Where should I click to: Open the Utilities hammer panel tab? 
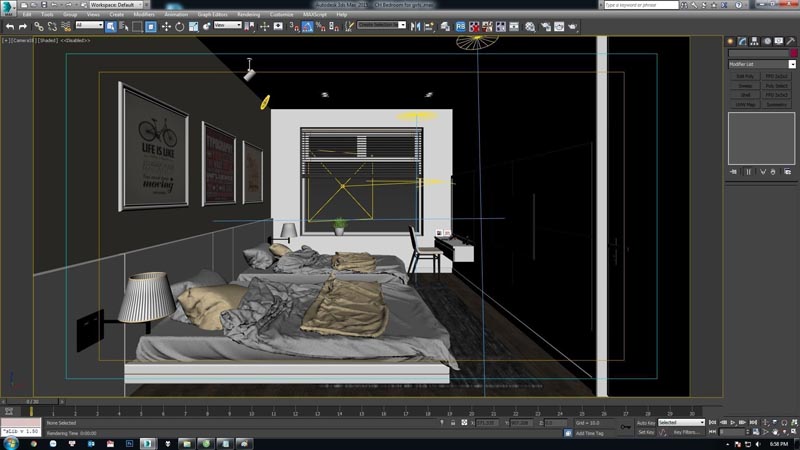[790, 41]
